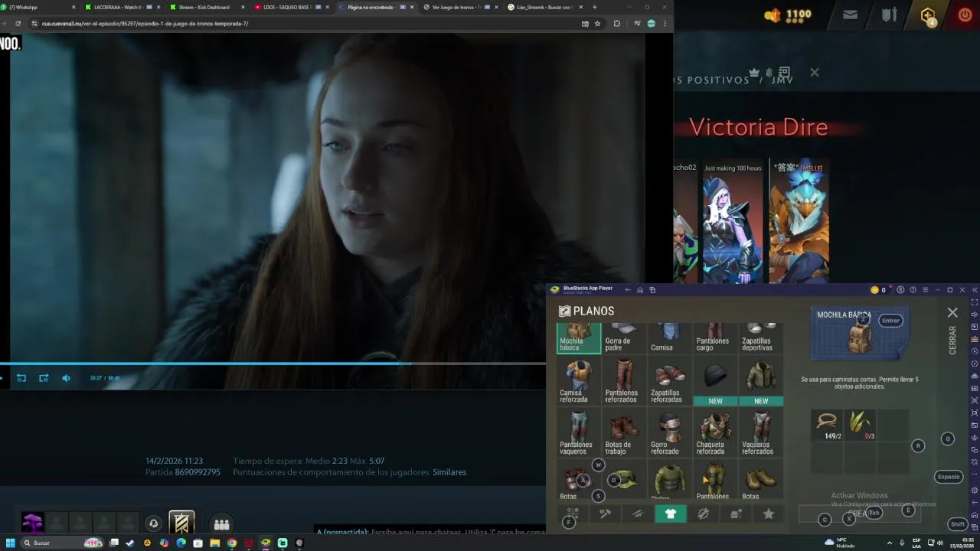This screenshot has width=980, height=551.
Task: Click the Dota battle pass banner icon
Action: 181,523
